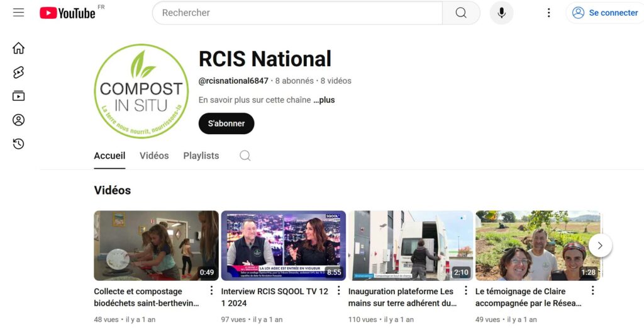Click '48 vues • il y a 1 an' text

(125, 320)
